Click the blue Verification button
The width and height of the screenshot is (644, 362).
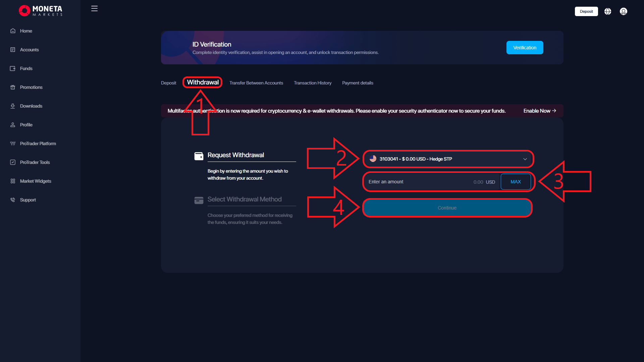524,48
